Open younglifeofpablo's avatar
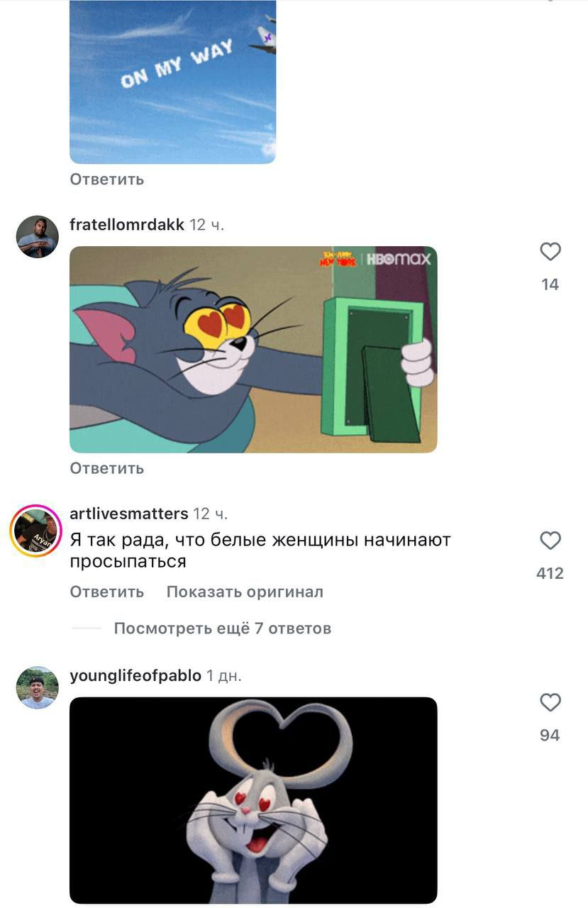The height and width of the screenshot is (908, 588). (38, 687)
